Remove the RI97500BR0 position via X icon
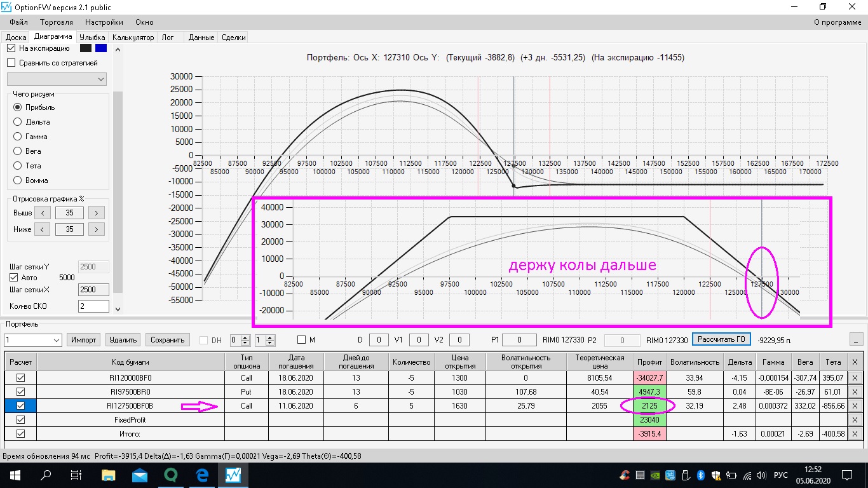The height and width of the screenshot is (488, 868). (x=855, y=391)
